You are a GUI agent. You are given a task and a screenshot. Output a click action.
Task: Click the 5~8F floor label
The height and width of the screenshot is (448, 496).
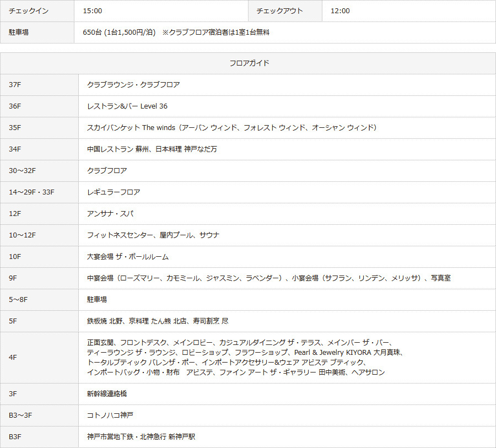click(18, 300)
